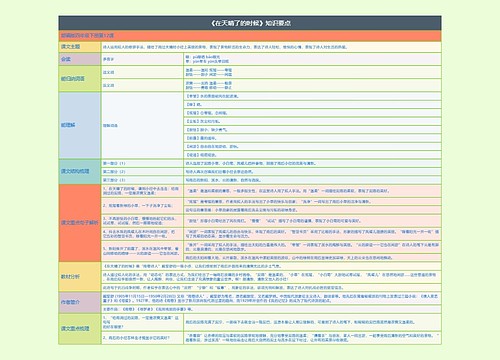The height and width of the screenshot is (360, 500).
Task: Click the 第三部分 cell
Action: pos(142,180)
